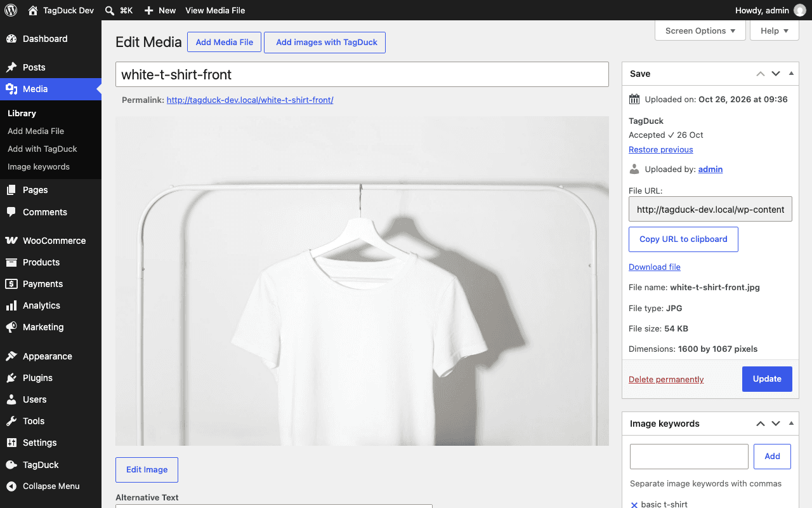The width and height of the screenshot is (812, 508).
Task: Open Image keywords submenu item
Action: pos(39,166)
